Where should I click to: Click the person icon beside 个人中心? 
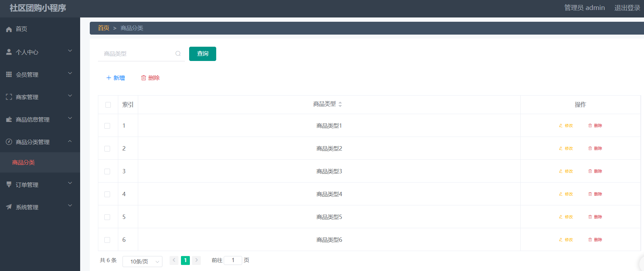coord(9,52)
